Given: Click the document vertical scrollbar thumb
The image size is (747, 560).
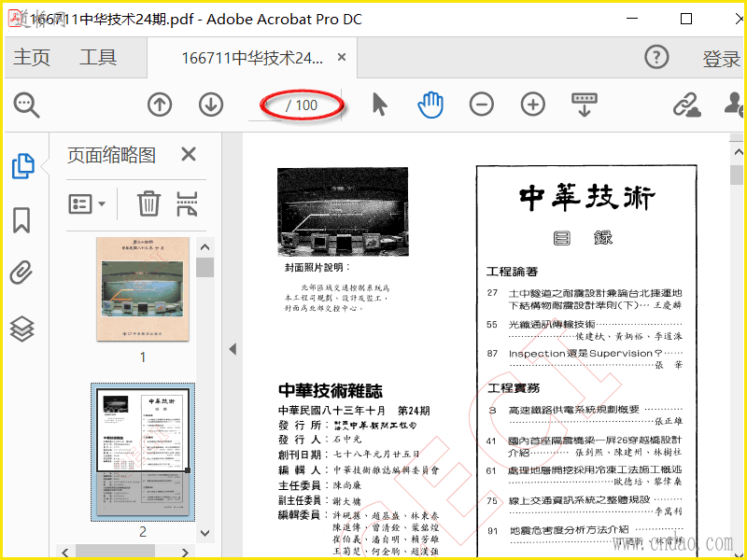Looking at the screenshot, I should tap(738, 175).
